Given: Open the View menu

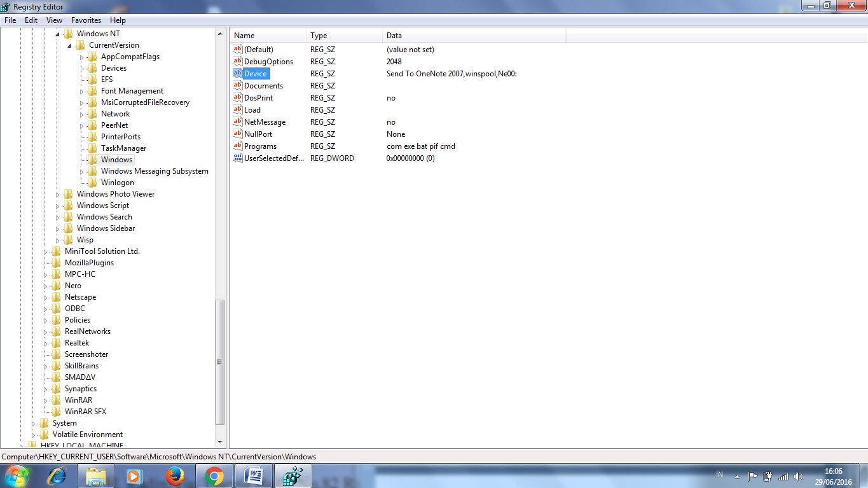Looking at the screenshot, I should click(54, 20).
